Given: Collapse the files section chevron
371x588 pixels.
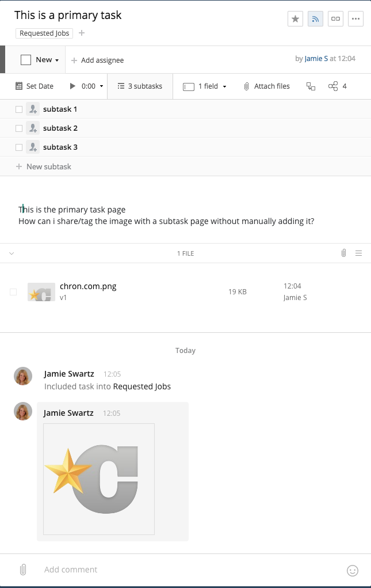Looking at the screenshot, I should pos(12,253).
